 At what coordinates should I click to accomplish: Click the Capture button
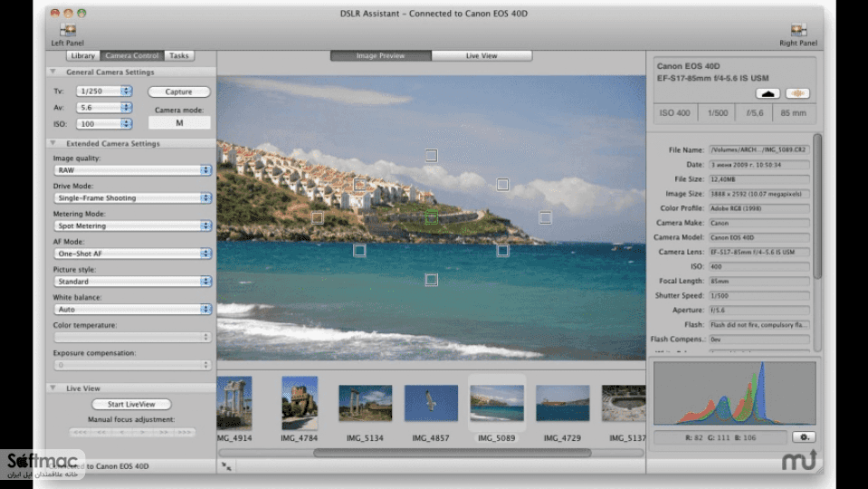click(x=179, y=91)
